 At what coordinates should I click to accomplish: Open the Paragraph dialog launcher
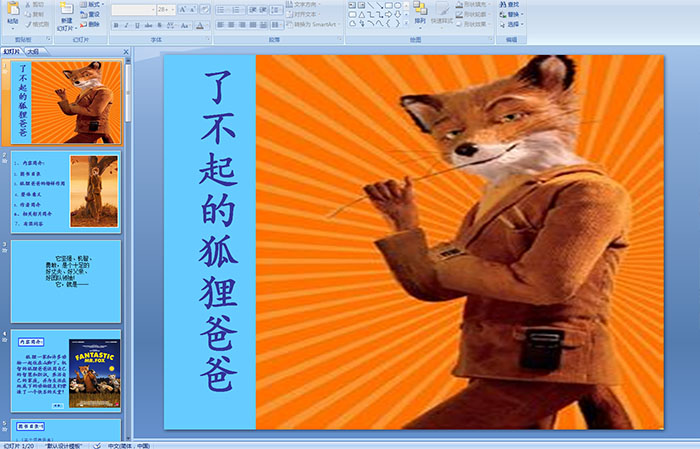(x=340, y=40)
